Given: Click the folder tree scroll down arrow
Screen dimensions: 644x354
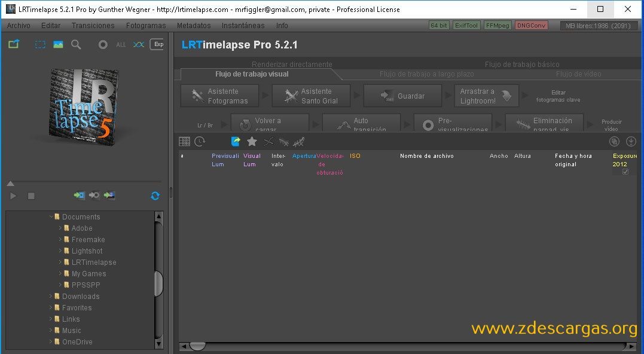Looking at the screenshot, I should (x=159, y=343).
